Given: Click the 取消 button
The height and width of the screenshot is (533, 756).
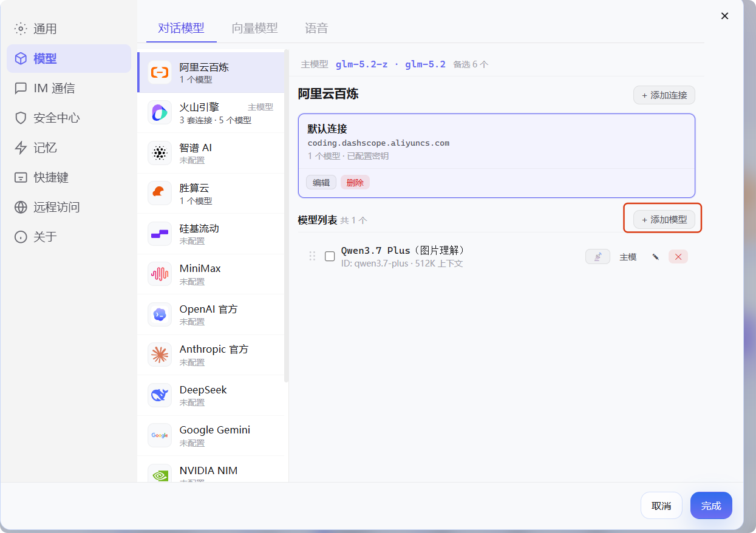Looking at the screenshot, I should click(661, 505).
